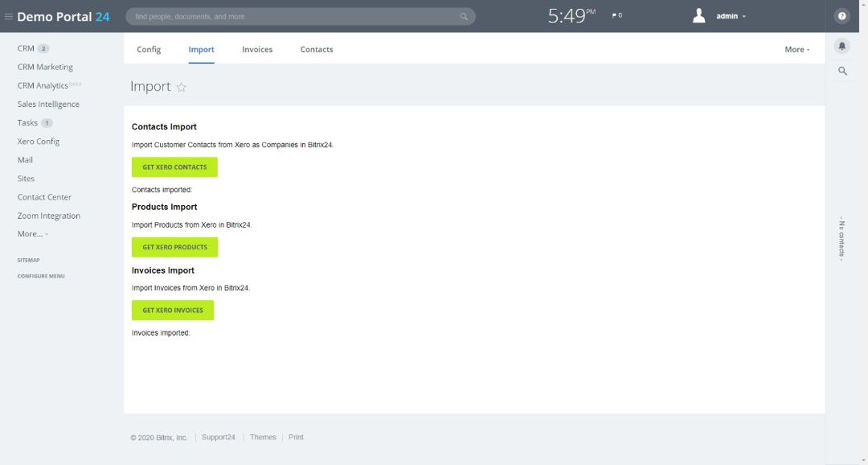868x465 pixels.
Task: Switch to the Config tab
Action: click(149, 50)
